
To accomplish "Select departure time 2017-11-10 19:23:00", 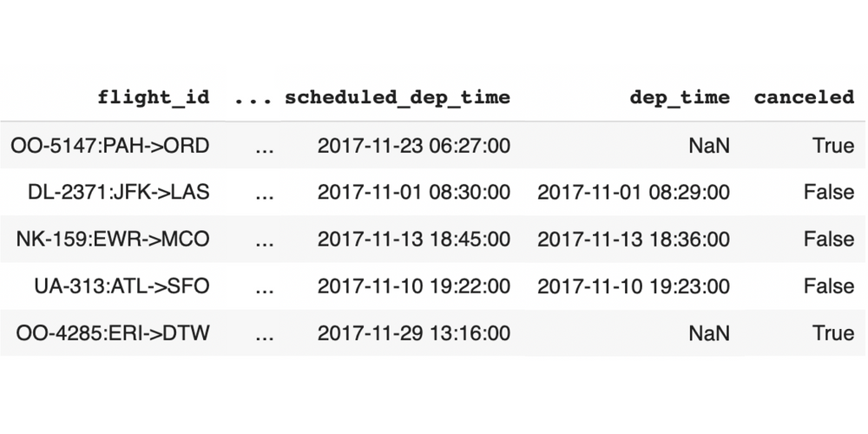I will pyautogui.click(x=634, y=286).
